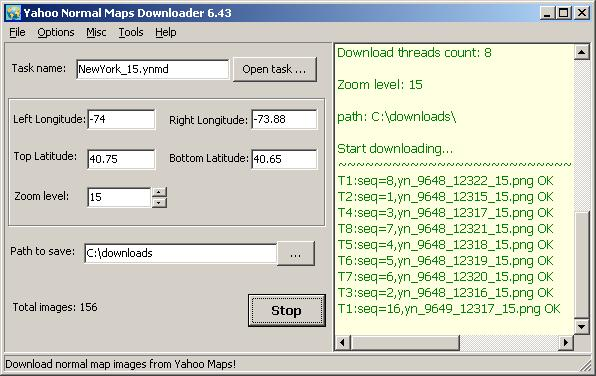Open the Misc menu
The height and width of the screenshot is (376, 596).
click(96, 32)
